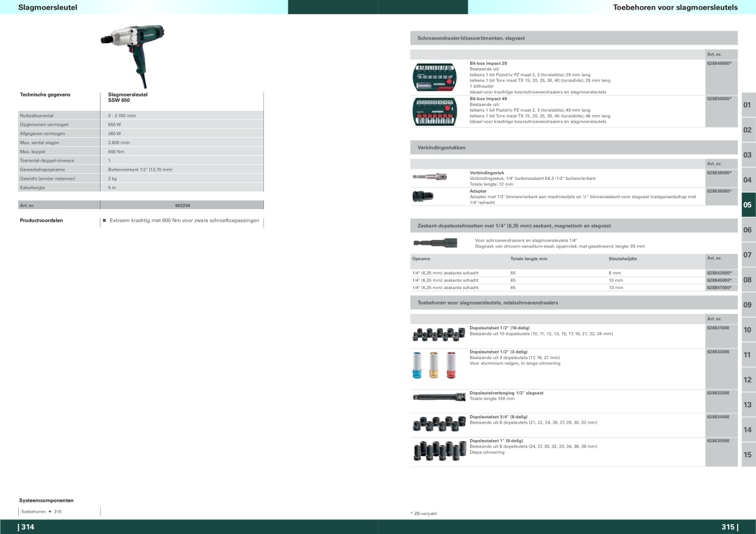Click the Bit-box Impact 49 thumbnail

(434, 111)
